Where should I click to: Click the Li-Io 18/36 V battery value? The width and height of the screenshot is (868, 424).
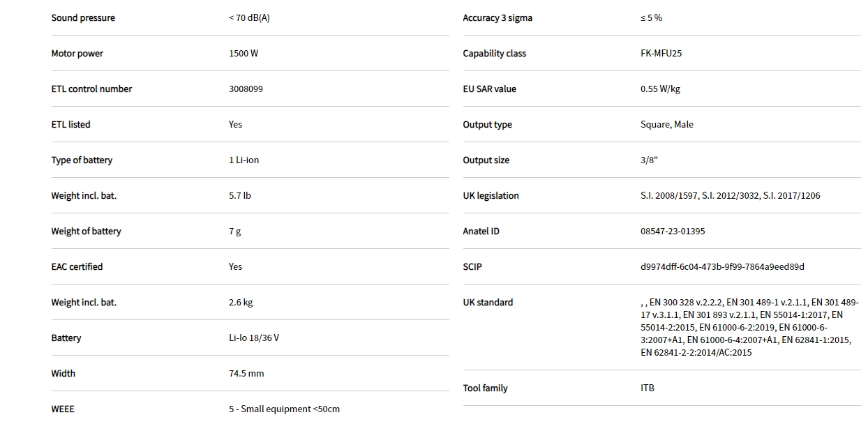coord(254,338)
